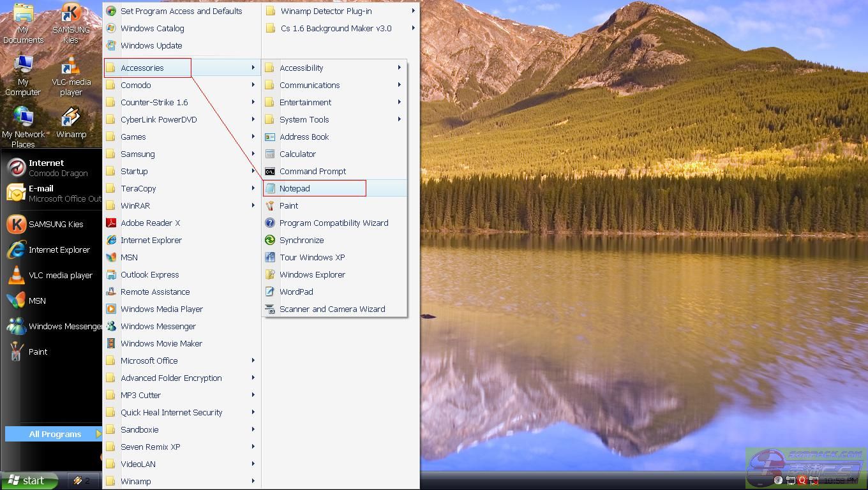Open SAMSUNG Kies from pinned start list
Image resolution: width=868 pixels, height=490 pixels.
pyautogui.click(x=55, y=224)
